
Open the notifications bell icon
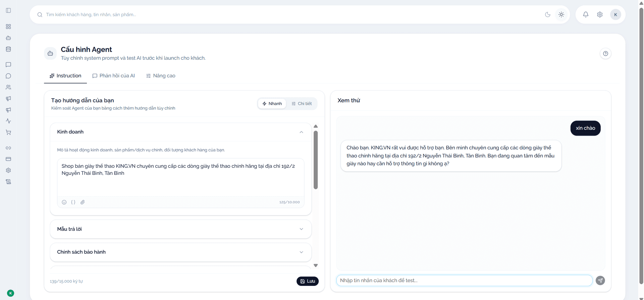[585, 14]
